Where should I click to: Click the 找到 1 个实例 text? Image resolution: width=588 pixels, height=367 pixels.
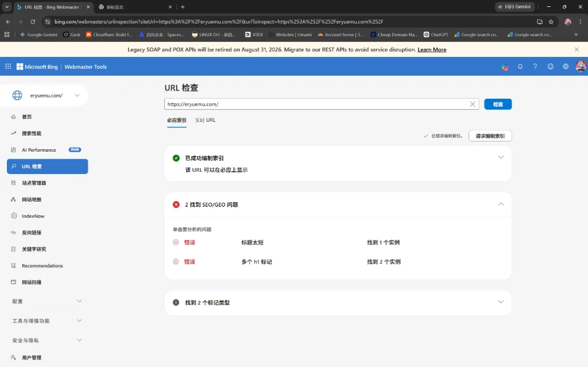(x=383, y=242)
